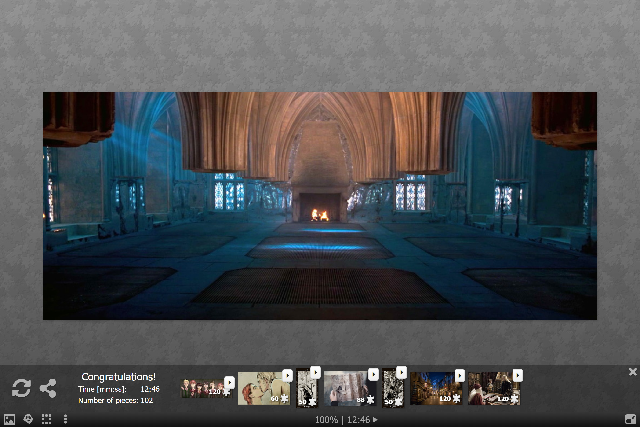Image resolution: width=640 pixels, height=427 pixels.
Task: Arrange pieces with the grid icon
Action: [x=47, y=419]
